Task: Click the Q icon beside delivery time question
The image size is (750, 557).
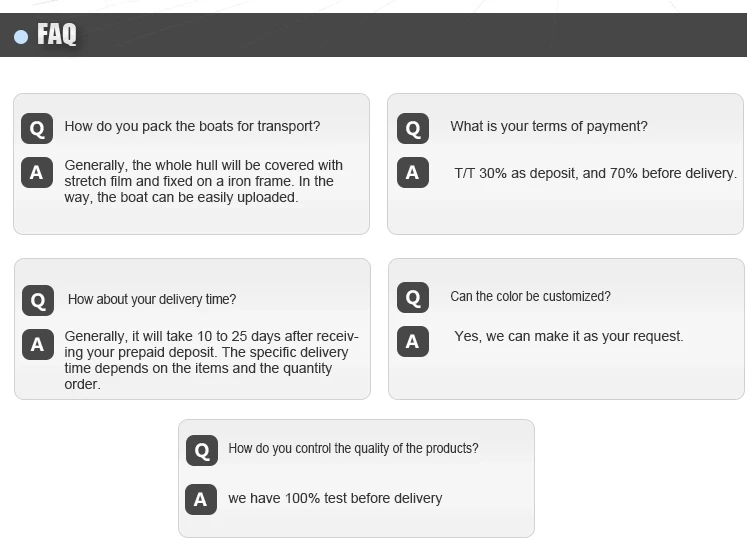Action: pyautogui.click(x=38, y=300)
